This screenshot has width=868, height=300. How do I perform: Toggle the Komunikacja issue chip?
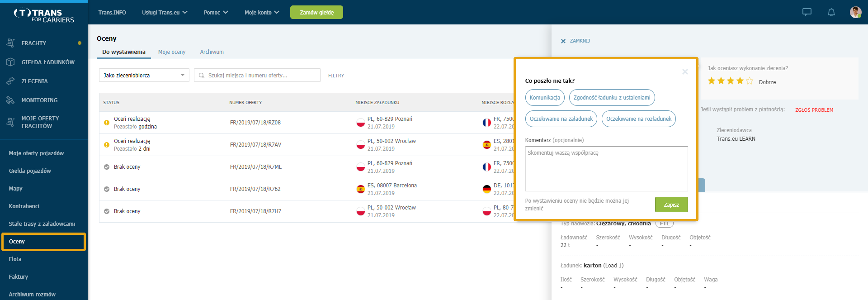[x=545, y=98]
